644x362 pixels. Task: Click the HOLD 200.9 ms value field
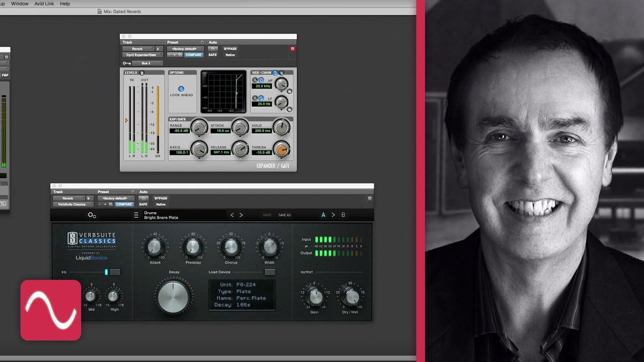point(262,131)
